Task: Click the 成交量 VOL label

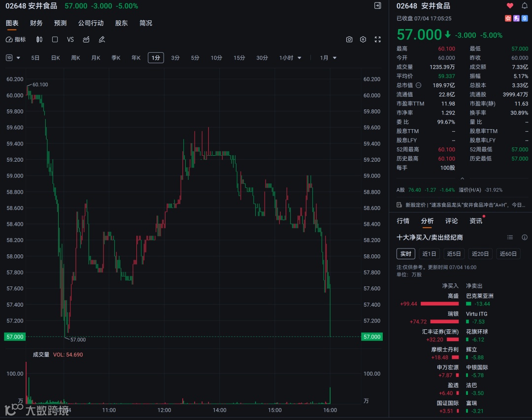Action: (58, 354)
